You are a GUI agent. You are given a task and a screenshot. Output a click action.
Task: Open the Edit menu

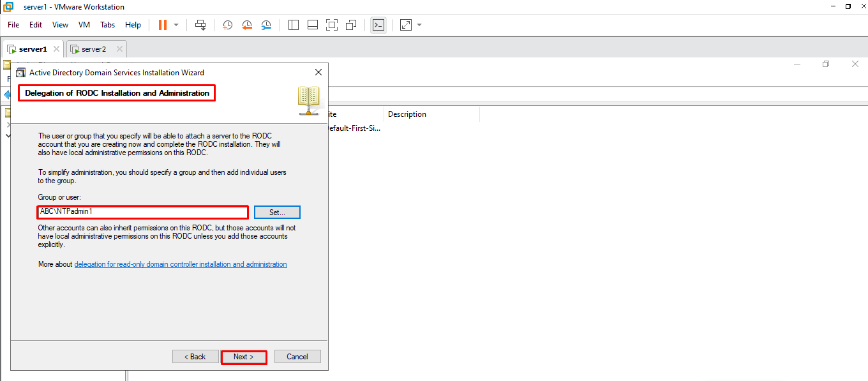pos(36,25)
